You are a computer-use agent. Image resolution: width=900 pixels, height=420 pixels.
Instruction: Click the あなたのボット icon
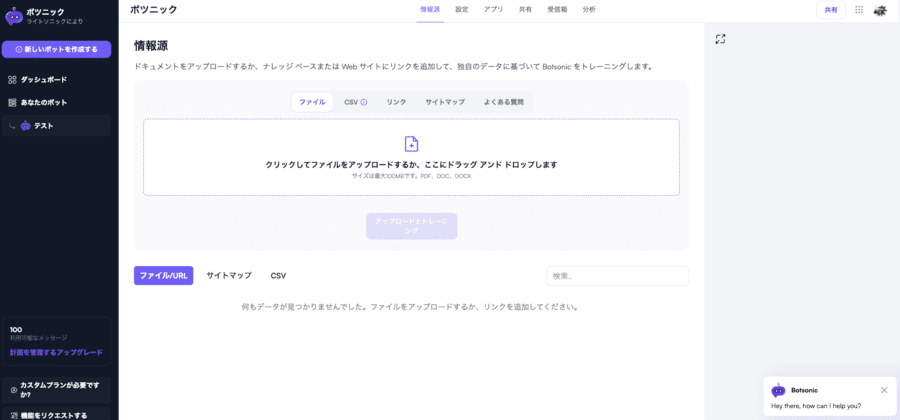(x=12, y=103)
